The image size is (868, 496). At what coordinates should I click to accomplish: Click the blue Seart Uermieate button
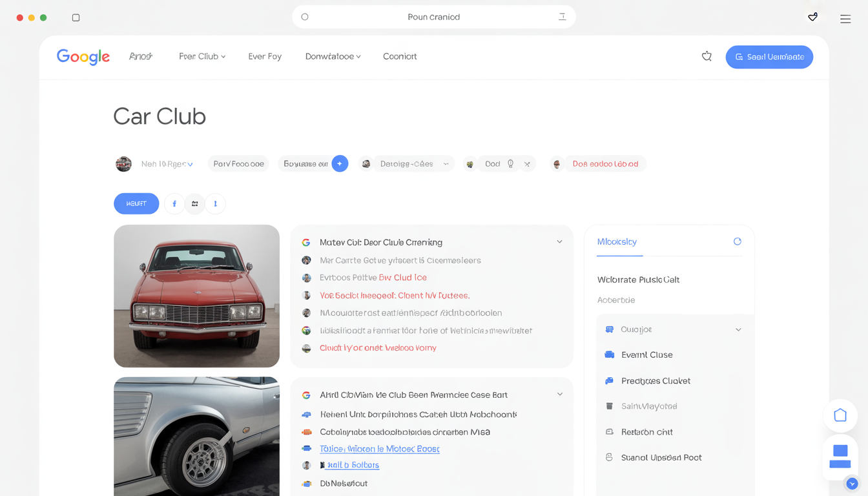coord(769,57)
